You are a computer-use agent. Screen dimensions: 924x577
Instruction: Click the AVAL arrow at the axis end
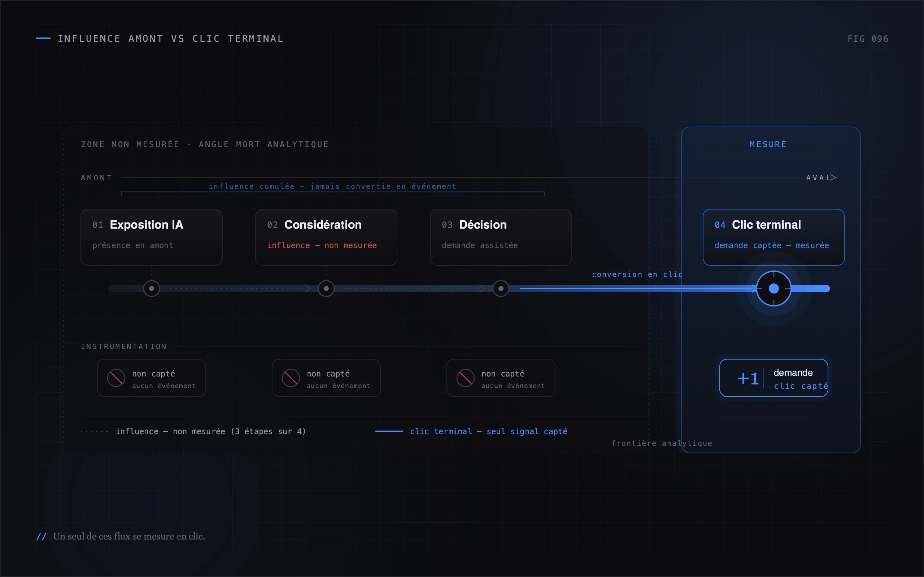coord(833,177)
